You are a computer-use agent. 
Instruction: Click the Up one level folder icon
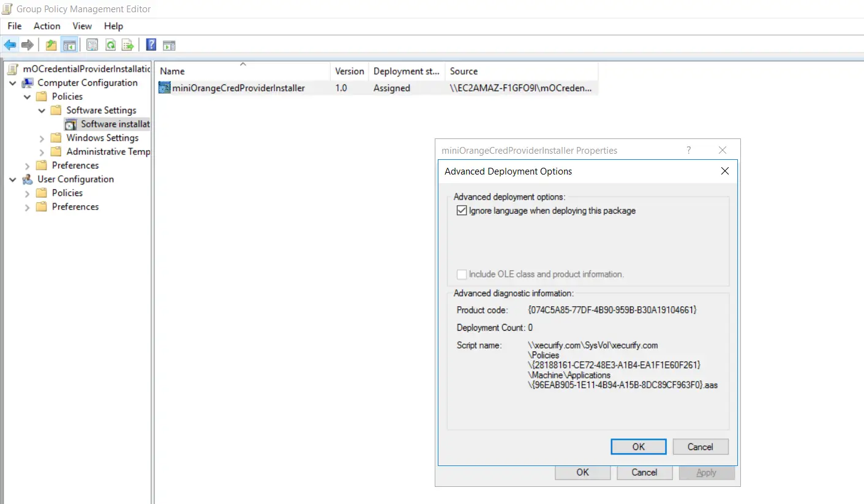[x=51, y=45]
